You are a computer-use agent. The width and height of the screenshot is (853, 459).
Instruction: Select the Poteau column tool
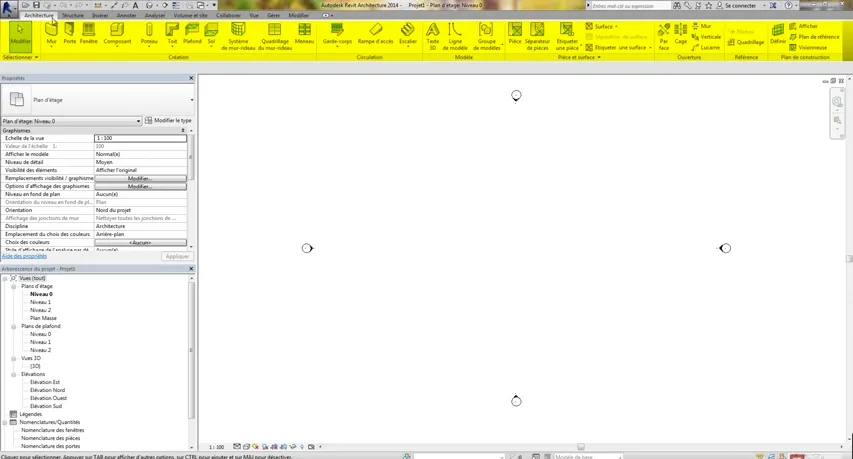tap(149, 34)
